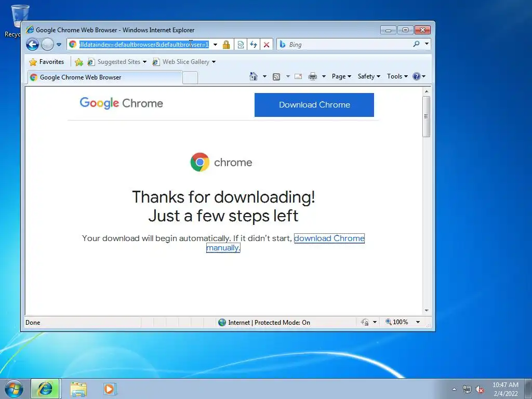This screenshot has height=399, width=532.
Task: Click the Refresh page icon
Action: click(x=254, y=45)
